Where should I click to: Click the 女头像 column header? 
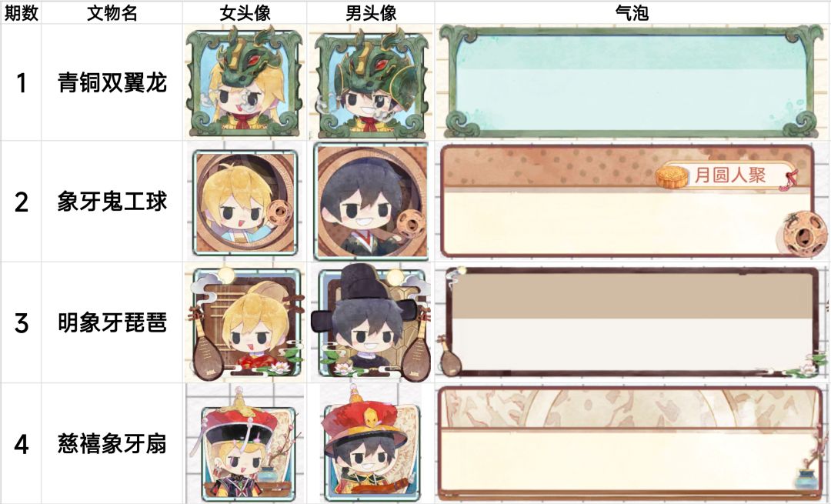point(245,13)
